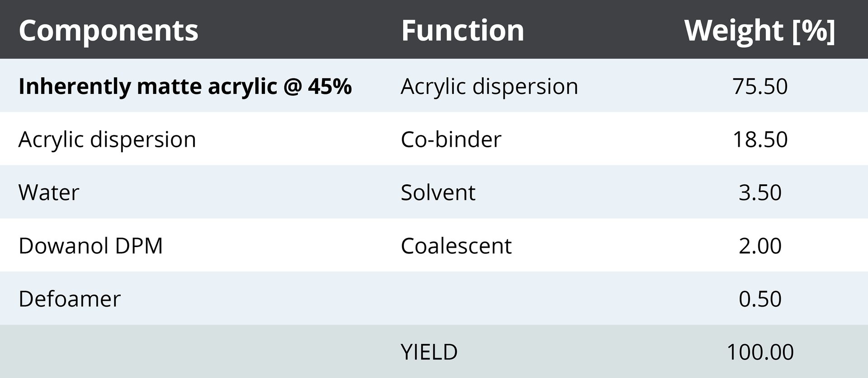Click the Solvent function cell

pyautogui.click(x=438, y=192)
